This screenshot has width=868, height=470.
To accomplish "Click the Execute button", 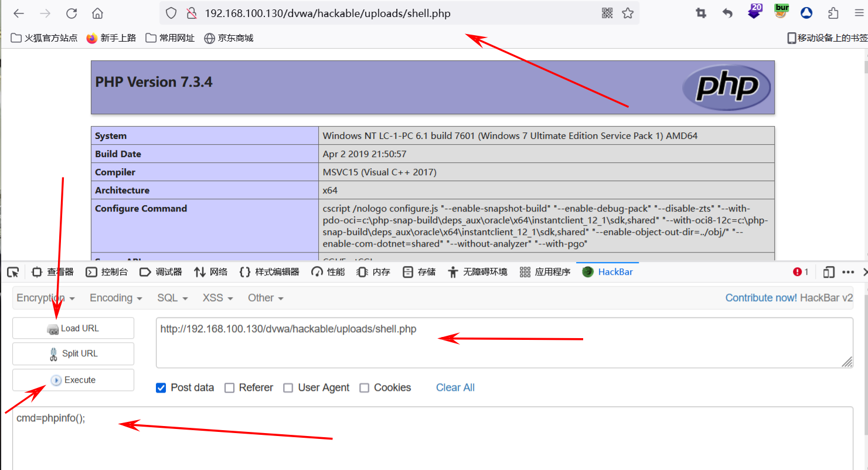I will [x=73, y=380].
